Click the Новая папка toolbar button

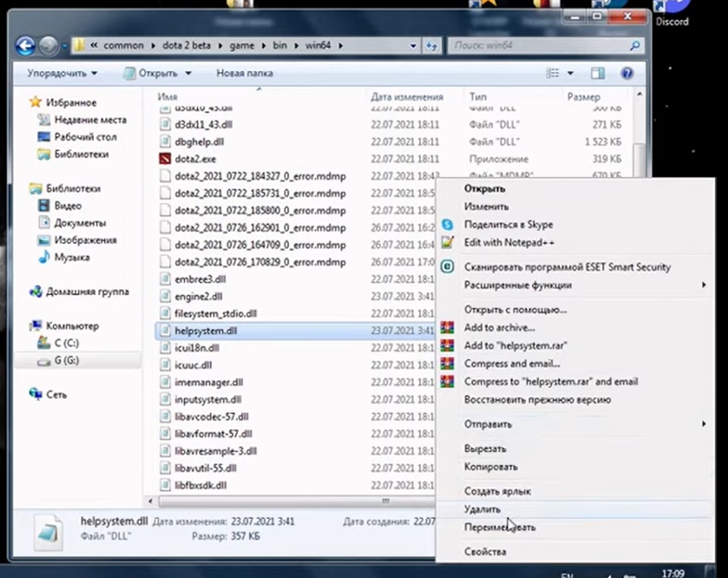tap(245, 74)
